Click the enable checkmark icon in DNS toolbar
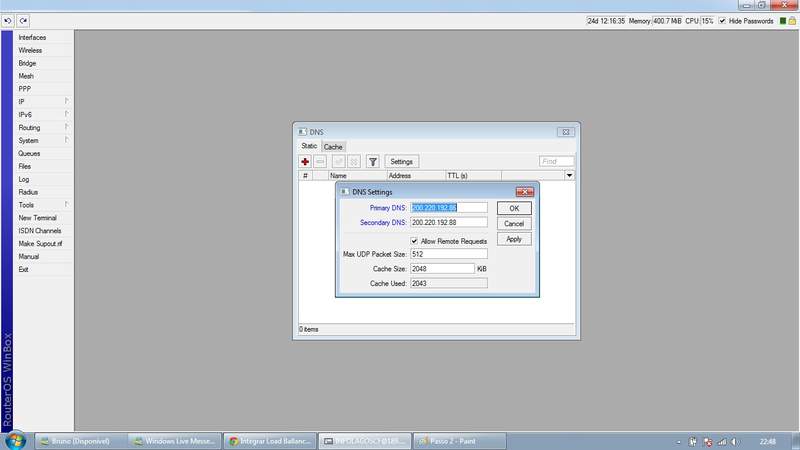800x450 pixels. tap(338, 162)
